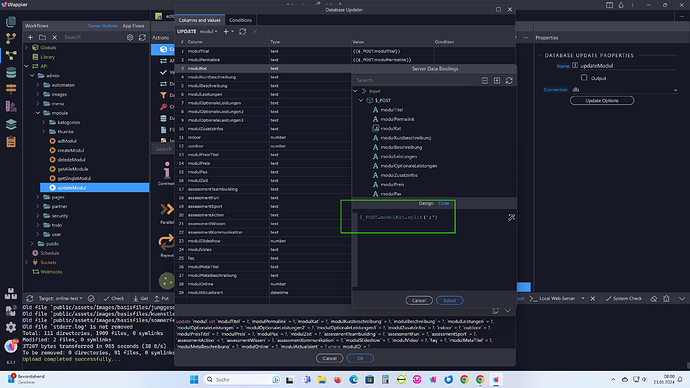Click the Comment action icon

pyautogui.click(x=167, y=170)
